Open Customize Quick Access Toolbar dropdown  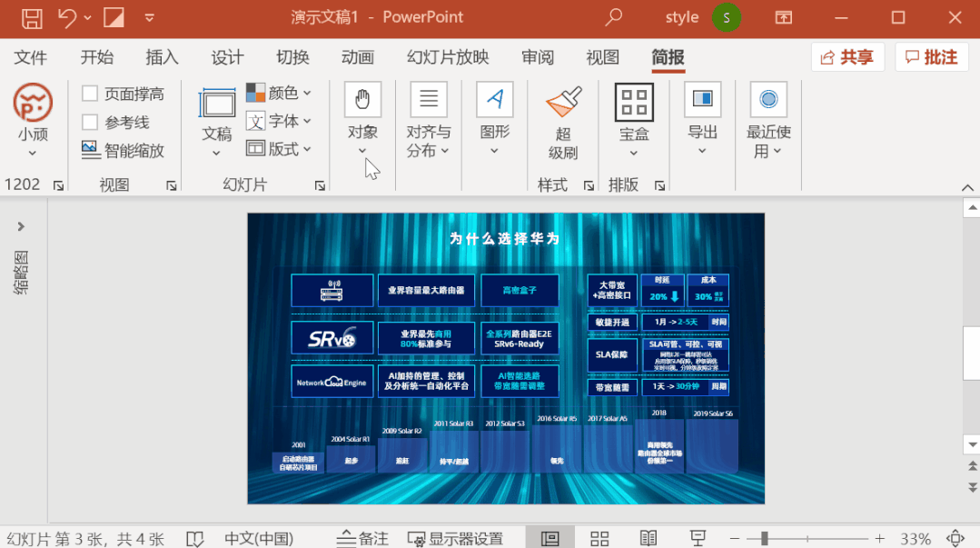[x=149, y=17]
